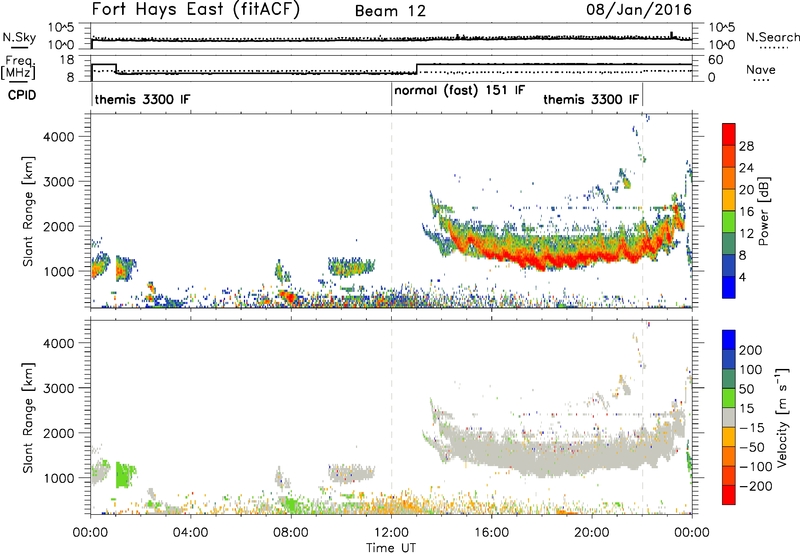Viewport: 800px width, 554px height.
Task: Click the "-15" tick on Velocity scale
Action: click(751, 428)
